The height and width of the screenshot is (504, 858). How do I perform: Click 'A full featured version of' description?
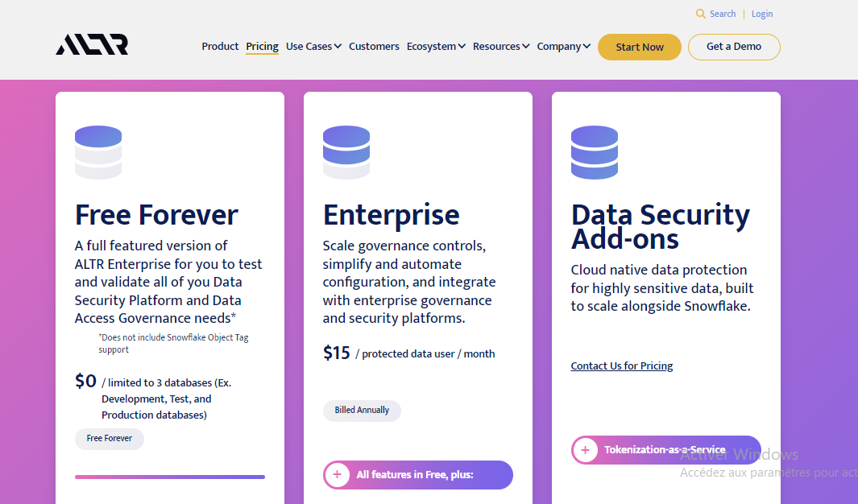(x=168, y=282)
